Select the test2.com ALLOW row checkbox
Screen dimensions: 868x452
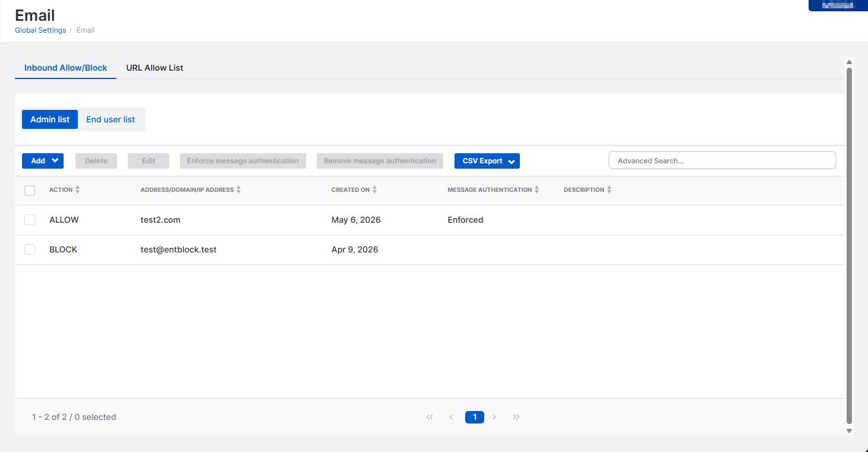coord(30,220)
